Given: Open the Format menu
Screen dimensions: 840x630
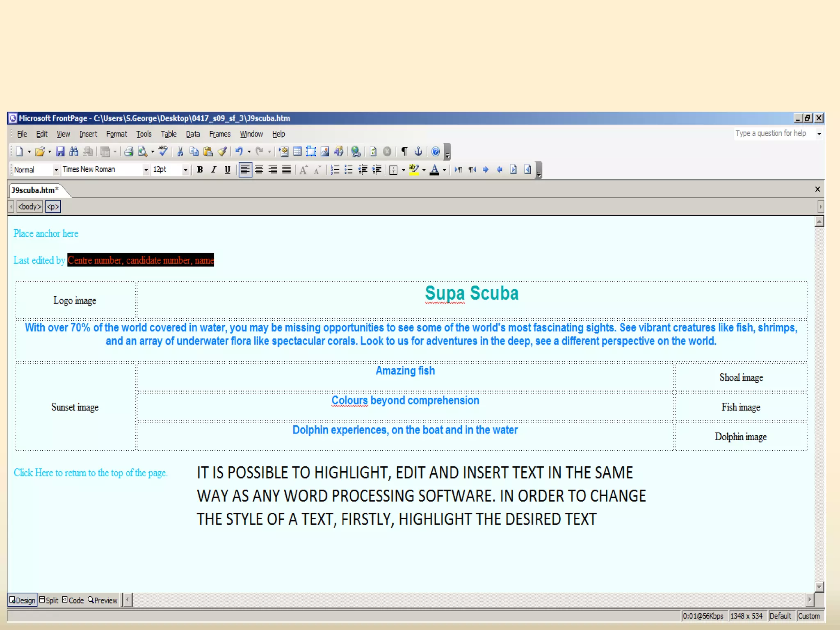Looking at the screenshot, I should tap(116, 134).
